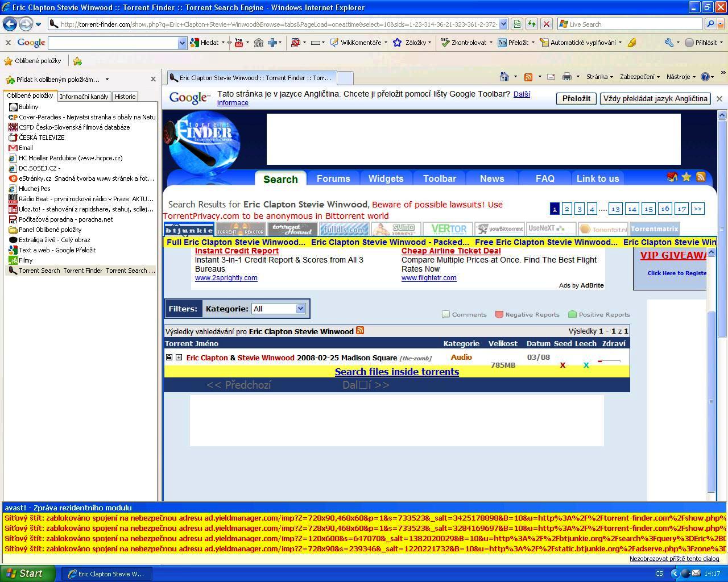Click the Eric Clapton taskbar window button
728x582 pixels.
click(106, 574)
